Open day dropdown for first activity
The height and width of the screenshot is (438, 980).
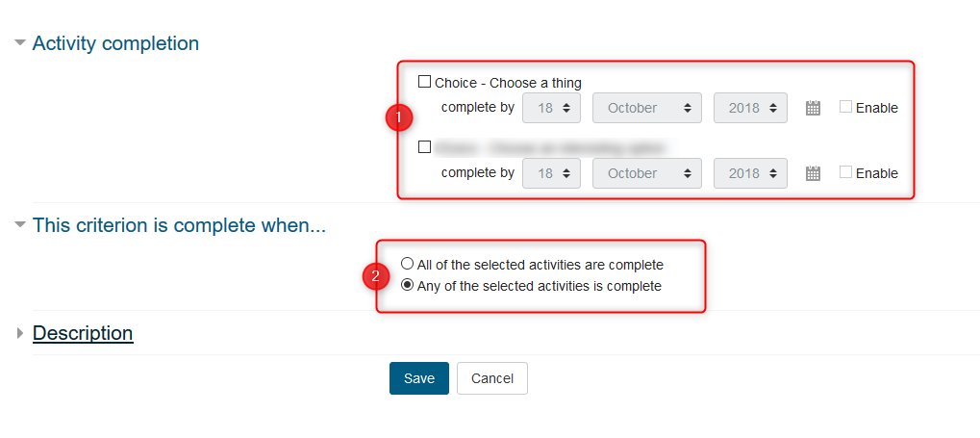[551, 108]
